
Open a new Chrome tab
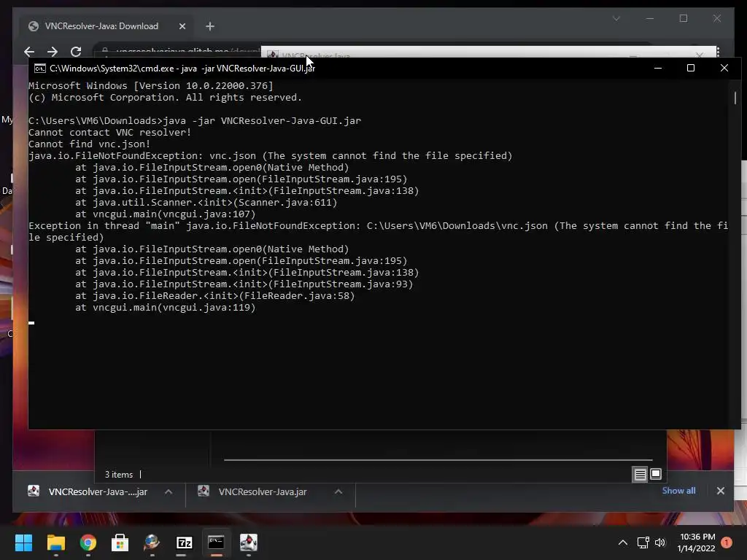[210, 27]
